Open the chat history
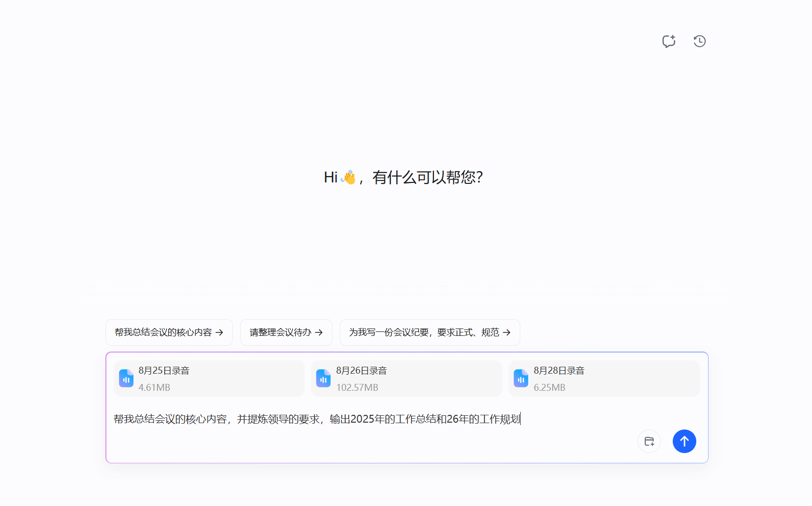The width and height of the screenshot is (812, 506). tap(699, 41)
